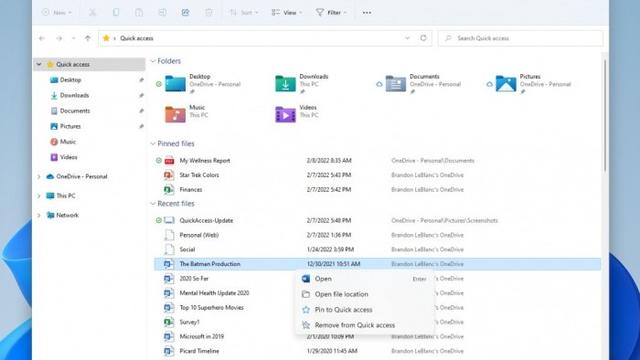Select Pictures in the navigation pane
640x360 pixels.
70,127
